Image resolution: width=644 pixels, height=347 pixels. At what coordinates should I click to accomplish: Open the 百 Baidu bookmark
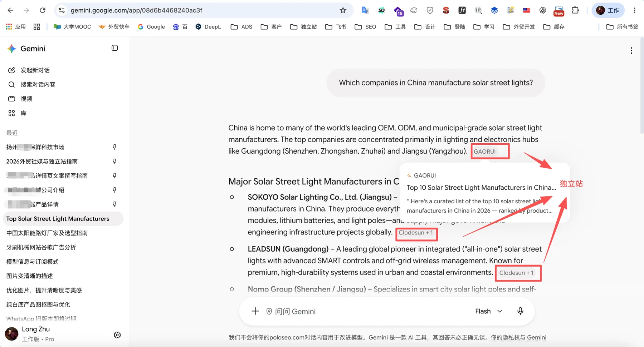(180, 27)
